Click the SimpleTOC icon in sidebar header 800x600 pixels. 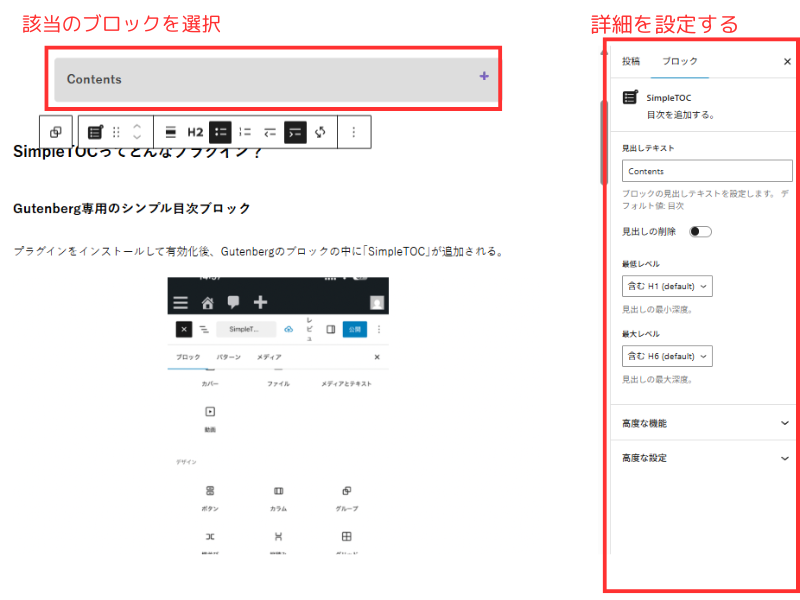[x=631, y=97]
